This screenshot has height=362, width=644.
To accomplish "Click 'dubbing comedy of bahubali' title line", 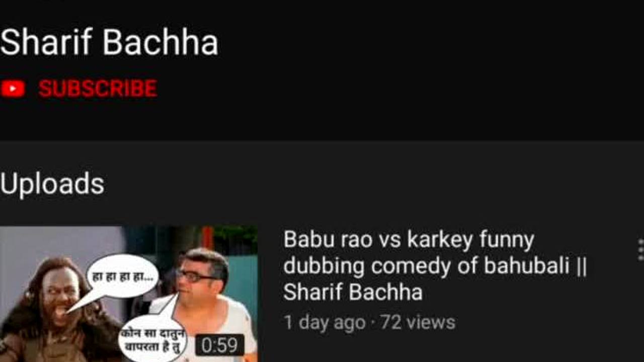I will [435, 266].
